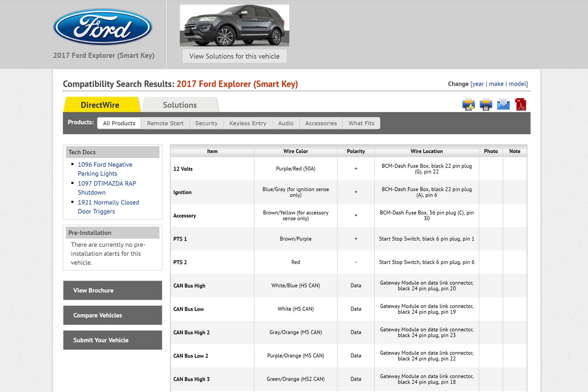Image resolution: width=588 pixels, height=392 pixels.
Task: Click the email envelope icon
Action: pyautogui.click(x=503, y=105)
